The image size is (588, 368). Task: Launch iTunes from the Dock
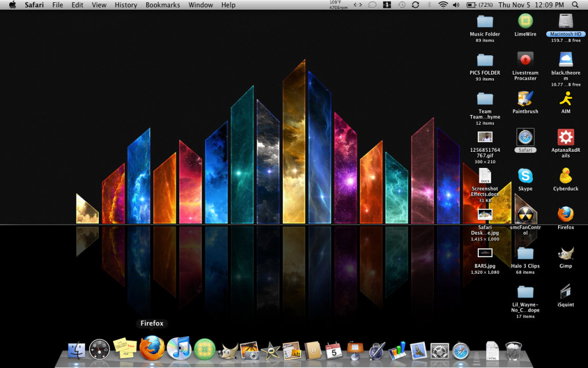(179, 348)
